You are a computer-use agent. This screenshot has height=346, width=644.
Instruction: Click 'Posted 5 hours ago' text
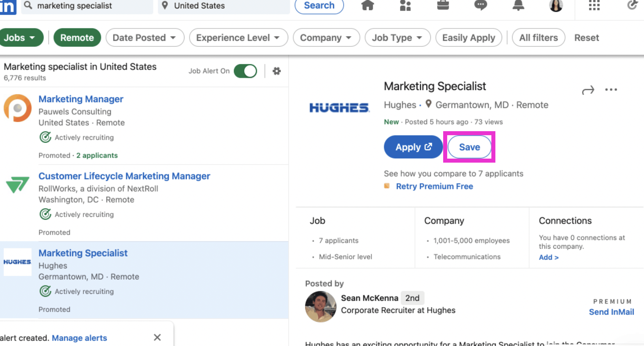436,122
